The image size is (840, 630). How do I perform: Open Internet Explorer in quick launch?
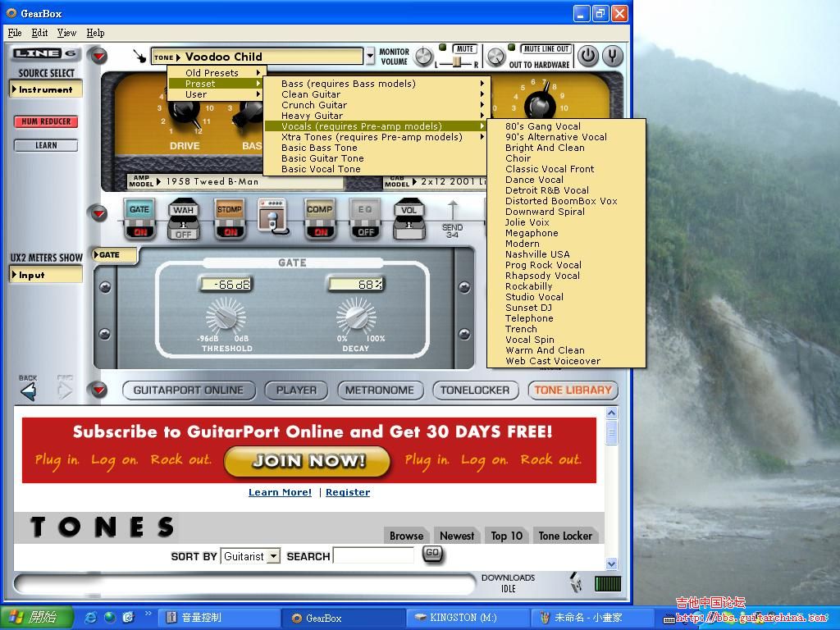(x=90, y=618)
